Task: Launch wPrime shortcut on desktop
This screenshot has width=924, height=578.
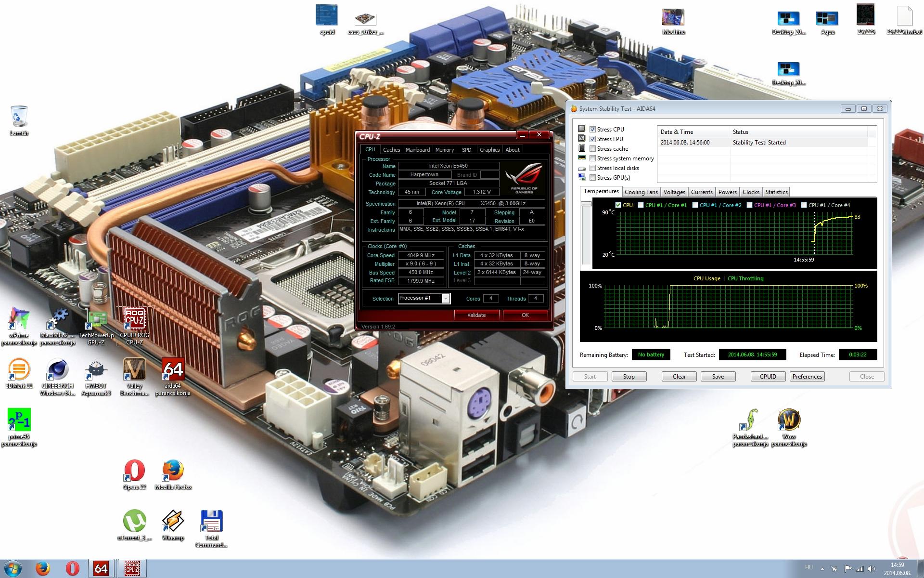Action: point(19,327)
